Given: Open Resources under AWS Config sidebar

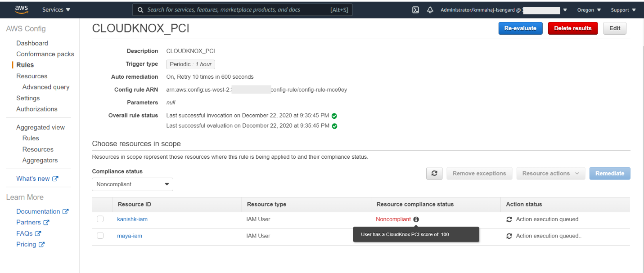Looking at the screenshot, I should coord(32,76).
